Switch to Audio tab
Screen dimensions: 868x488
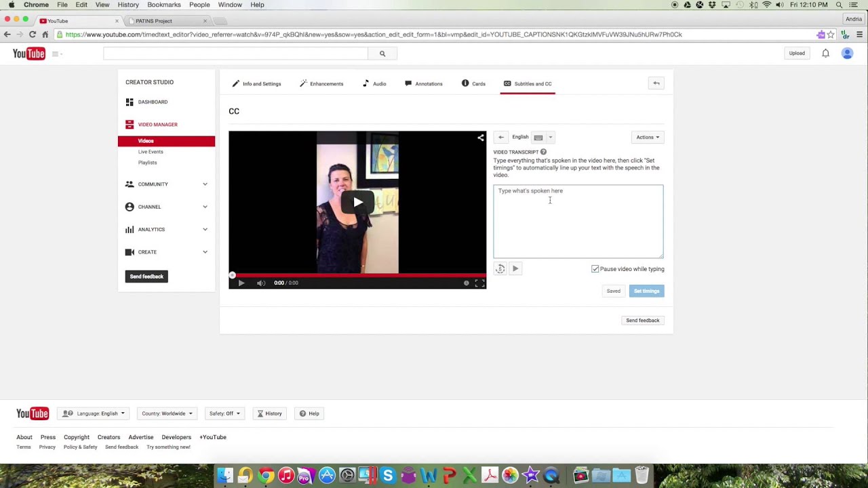pos(374,83)
